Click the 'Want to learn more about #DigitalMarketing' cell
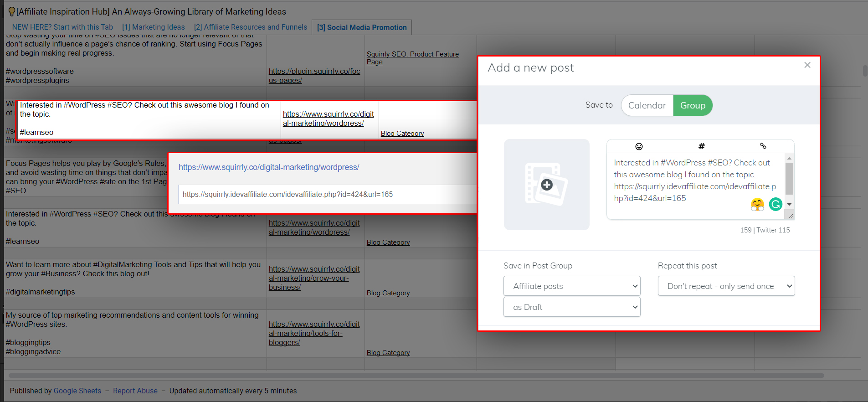This screenshot has width=868, height=402. 135,278
